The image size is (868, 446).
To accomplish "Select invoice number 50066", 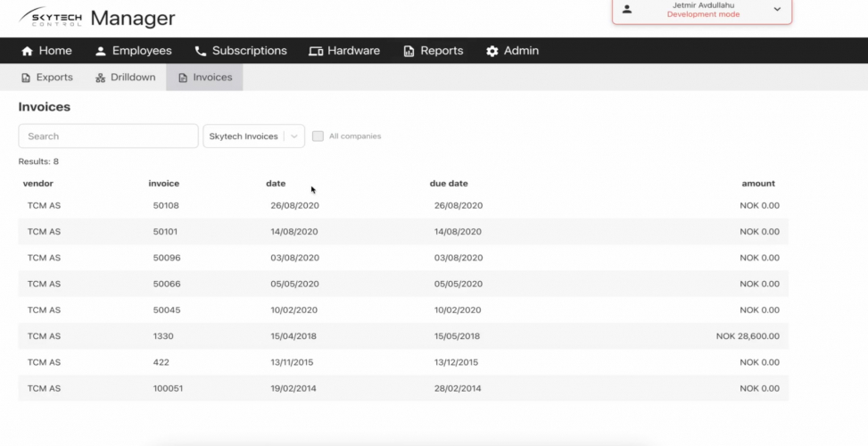I will pyautogui.click(x=167, y=284).
